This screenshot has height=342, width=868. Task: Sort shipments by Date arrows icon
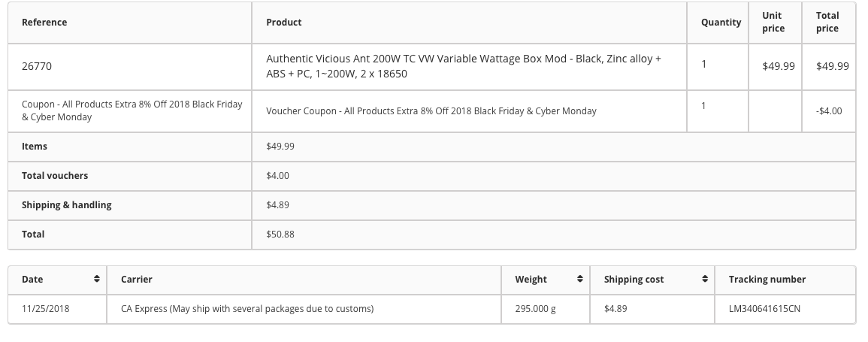click(96, 279)
